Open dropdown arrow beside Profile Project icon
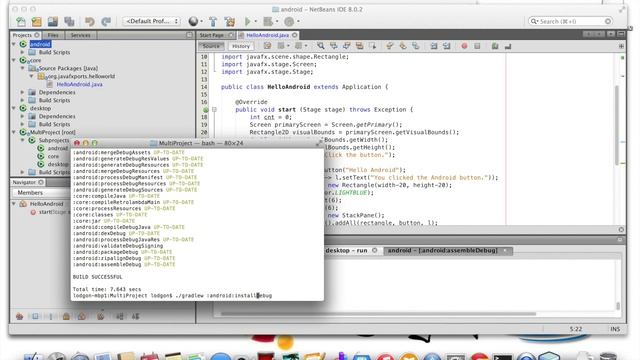This screenshot has height=360, width=640. pos(298,21)
